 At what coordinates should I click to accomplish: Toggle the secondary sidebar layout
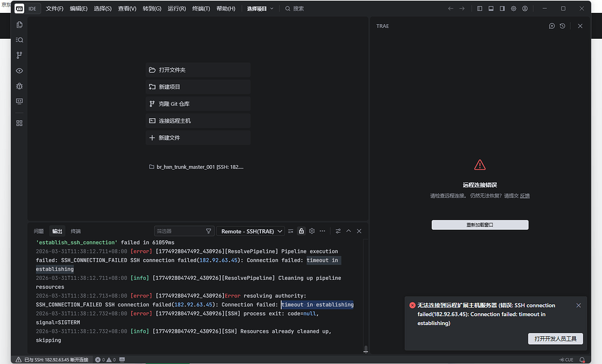[x=502, y=8]
